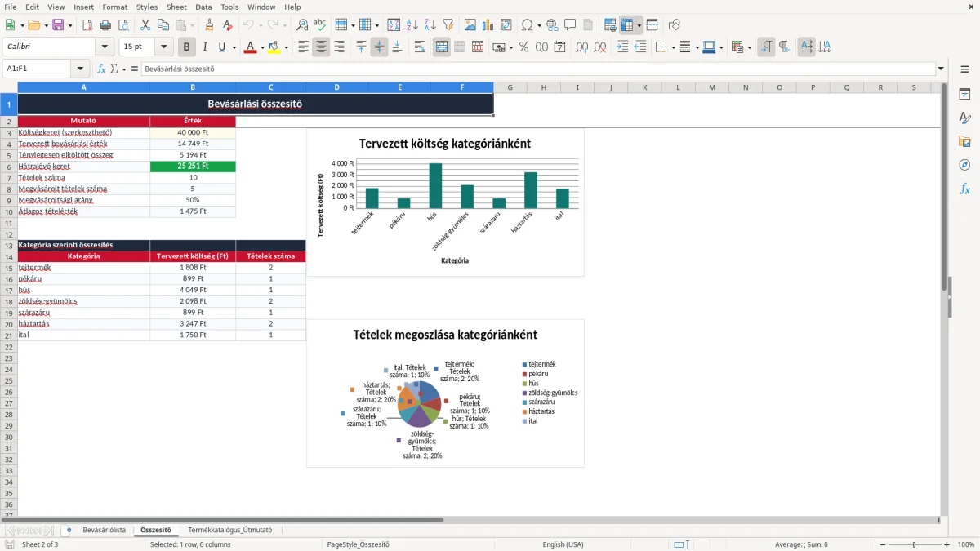
Task: Click the Save document icon
Action: pos(58,25)
